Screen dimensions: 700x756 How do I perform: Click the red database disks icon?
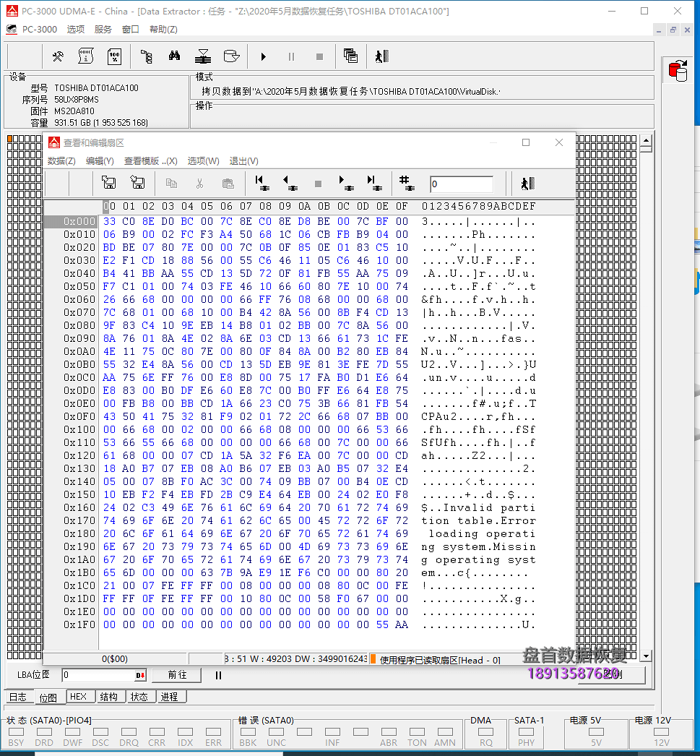tap(678, 71)
